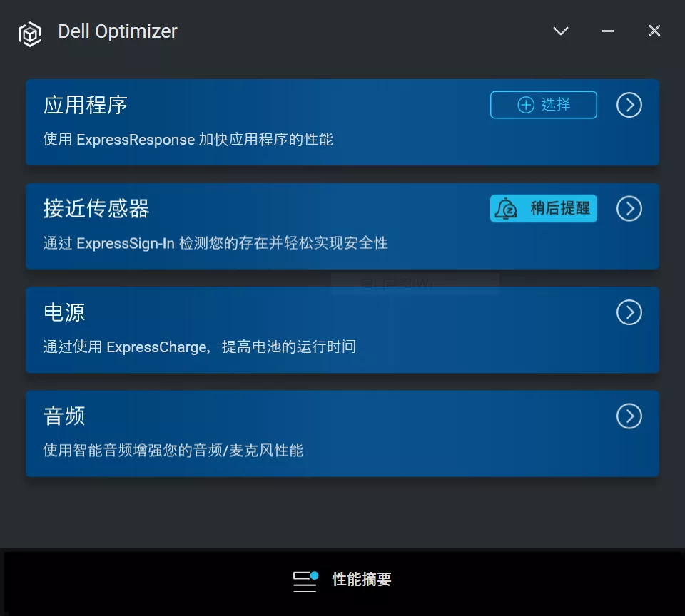Viewport: 685px width, 616px height.
Task: Click the Dell Optimizer logo icon
Action: (30, 34)
